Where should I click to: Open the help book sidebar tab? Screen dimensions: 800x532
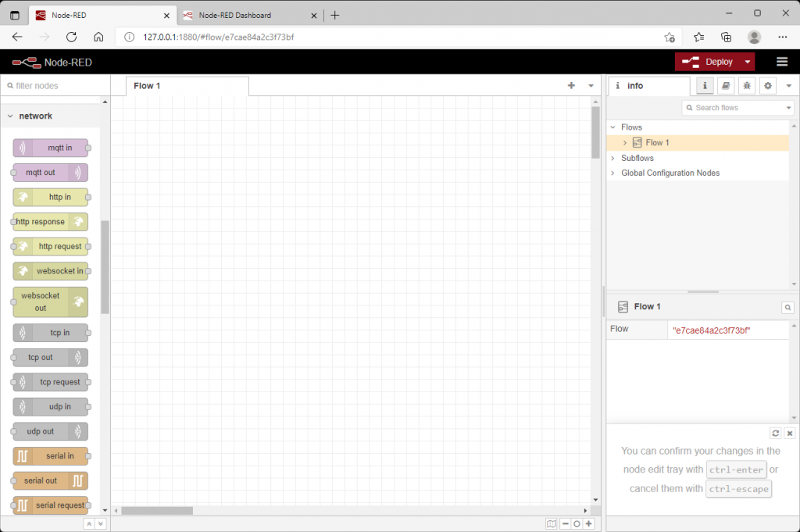pyautogui.click(x=726, y=86)
